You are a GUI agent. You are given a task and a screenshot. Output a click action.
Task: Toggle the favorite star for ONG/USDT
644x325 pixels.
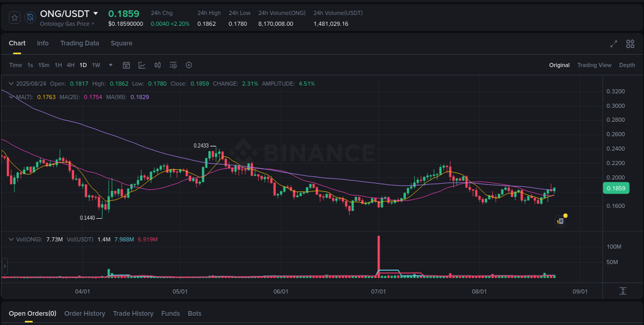coord(14,17)
